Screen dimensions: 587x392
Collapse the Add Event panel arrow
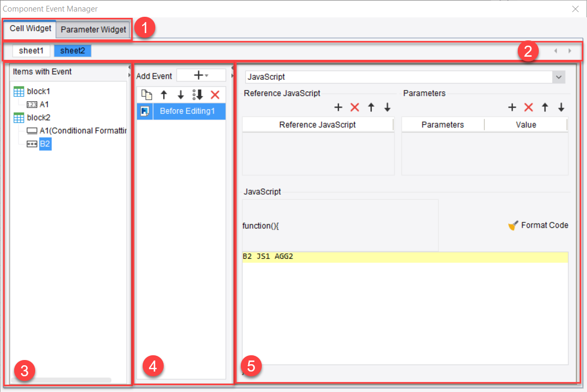232,68
